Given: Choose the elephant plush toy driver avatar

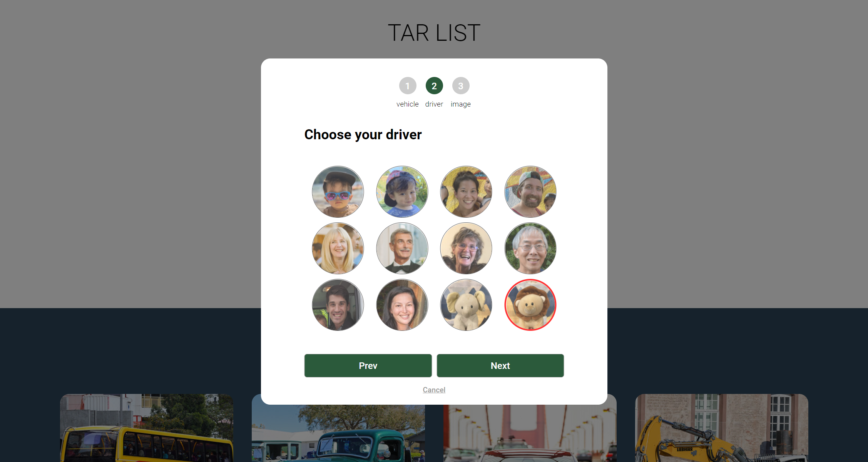Looking at the screenshot, I should tap(466, 305).
